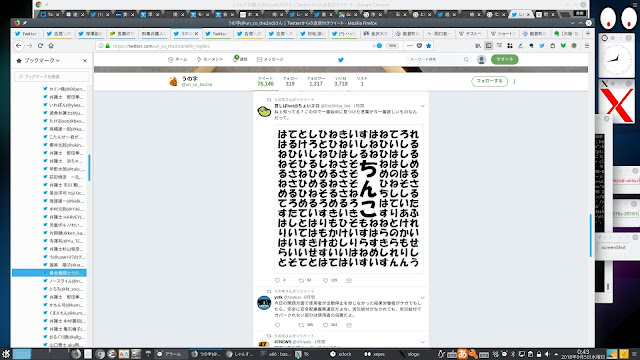Like the hiragana puzzle tweet
This screenshot has width=640, height=360.
[x=325, y=280]
